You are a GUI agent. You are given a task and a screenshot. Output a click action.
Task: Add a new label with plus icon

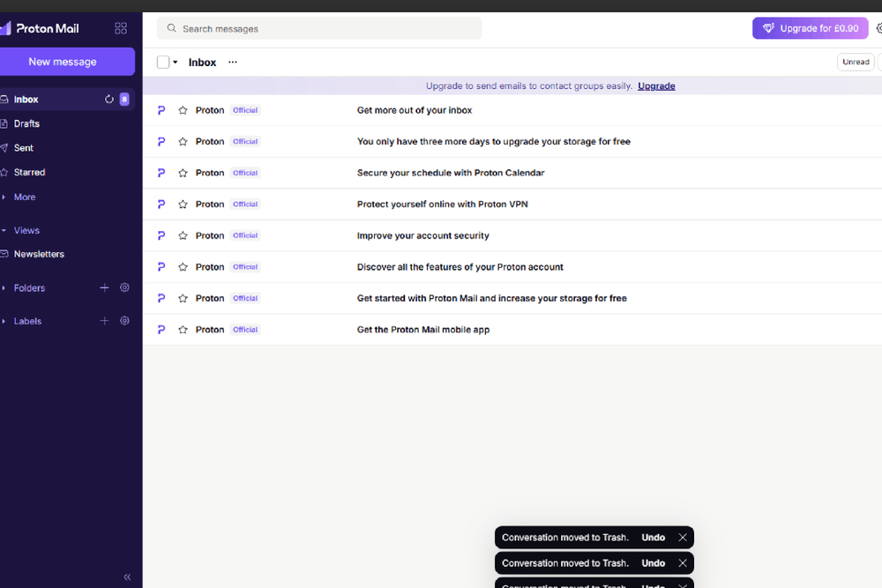pyautogui.click(x=104, y=321)
